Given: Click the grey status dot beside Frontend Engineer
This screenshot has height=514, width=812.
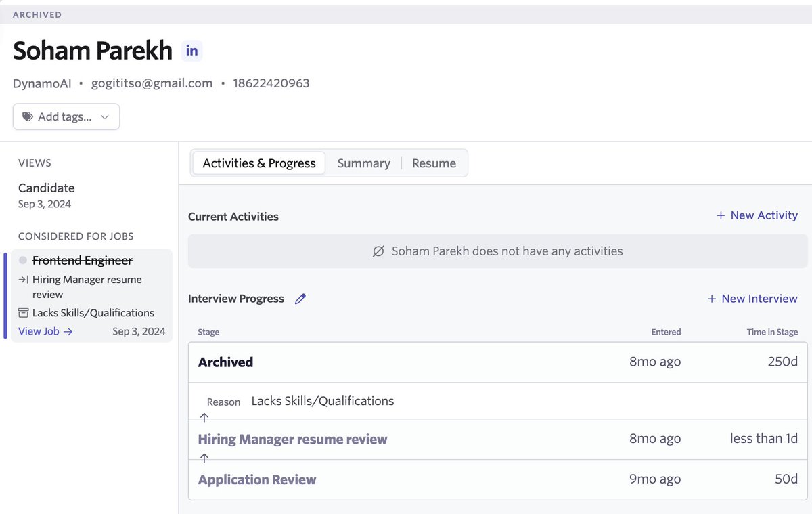Looking at the screenshot, I should point(23,260).
